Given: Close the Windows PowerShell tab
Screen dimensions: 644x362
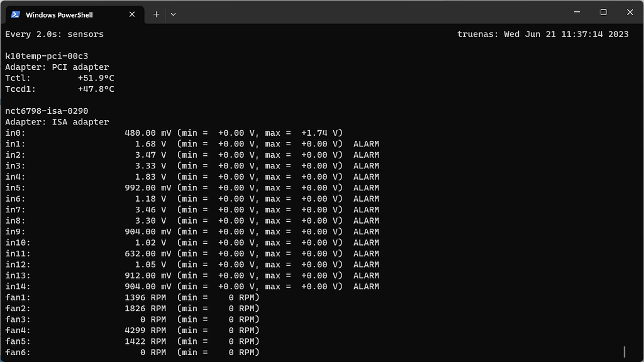Looking at the screenshot, I should pos(131,14).
